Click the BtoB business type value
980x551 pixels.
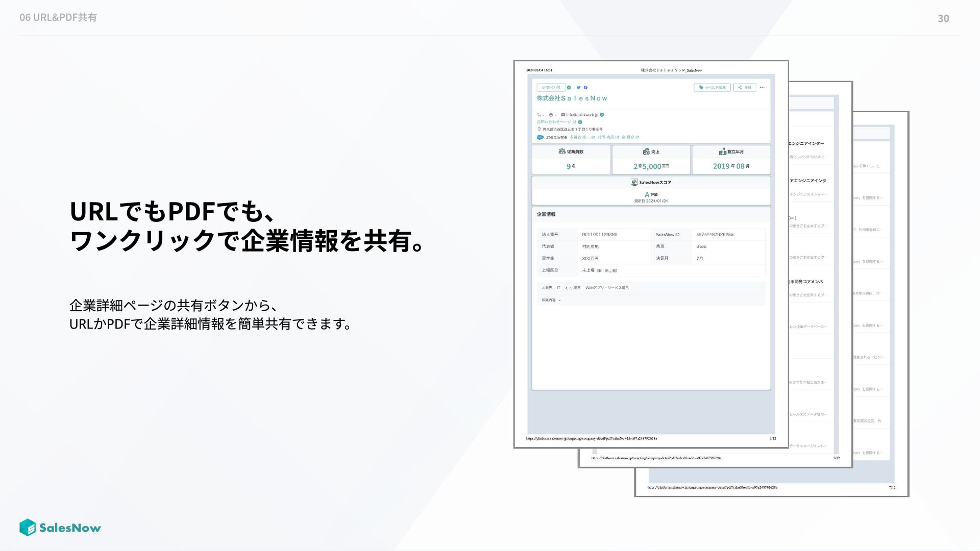701,246
